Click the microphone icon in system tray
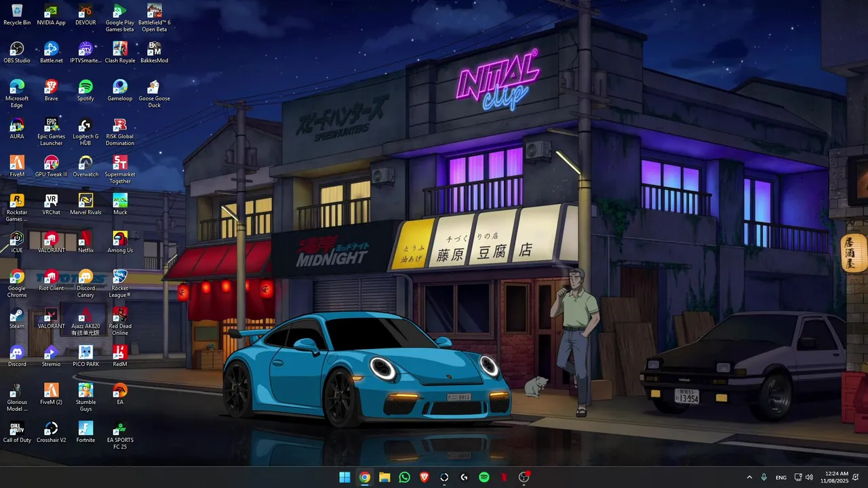This screenshot has width=868, height=488. 764,477
